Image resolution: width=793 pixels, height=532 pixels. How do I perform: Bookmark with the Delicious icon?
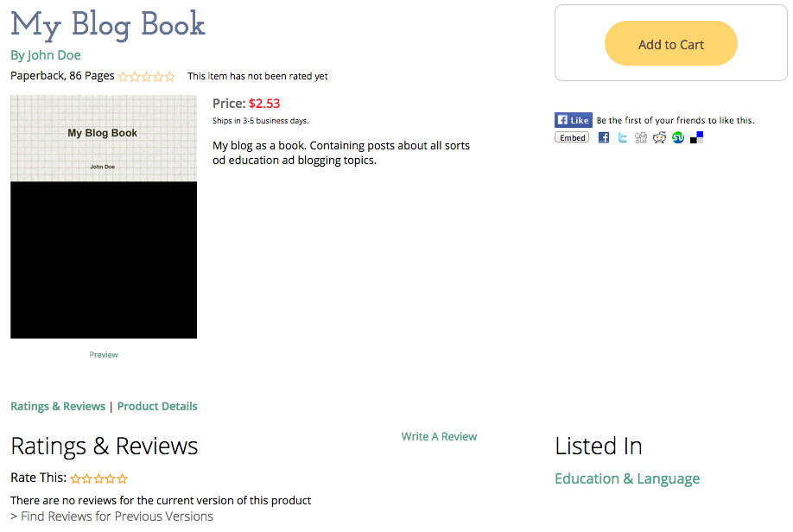(697, 137)
